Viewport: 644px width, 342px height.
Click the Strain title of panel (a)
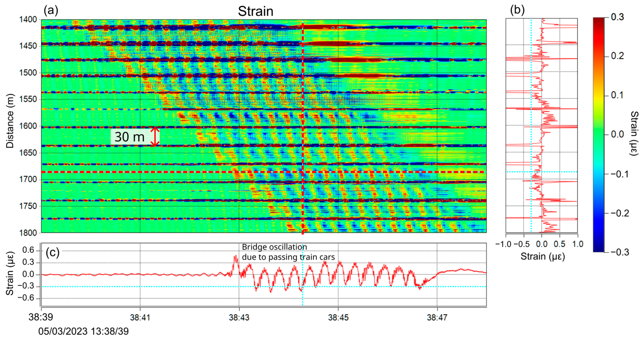[x=255, y=11]
